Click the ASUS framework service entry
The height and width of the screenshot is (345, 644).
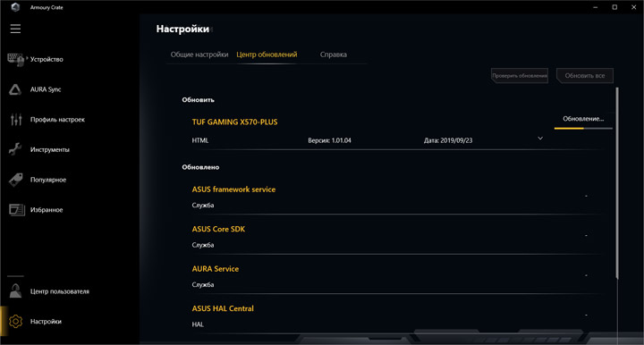[233, 189]
